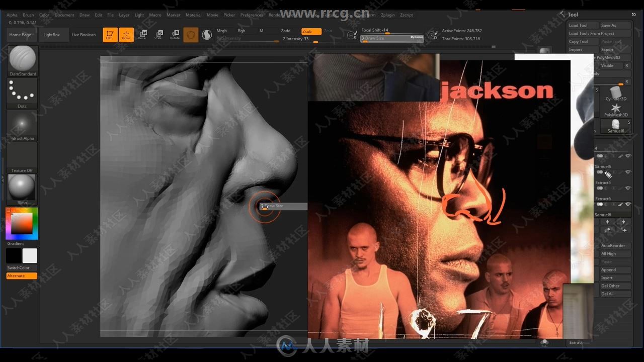Viewport: 644px width, 362px height.
Task: Click the half-shaded sculptris sphere icon
Action: pos(207,35)
